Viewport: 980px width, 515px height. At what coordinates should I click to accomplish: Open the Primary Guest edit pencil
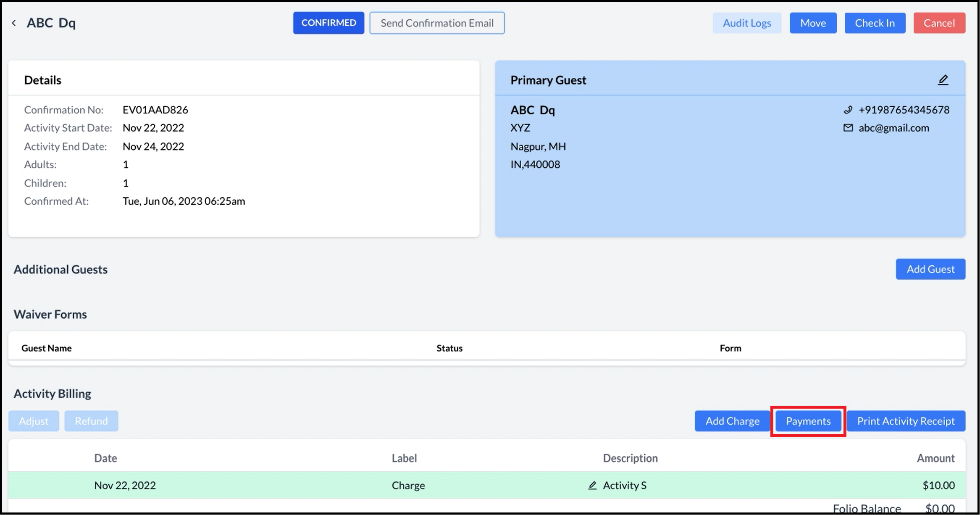click(943, 79)
